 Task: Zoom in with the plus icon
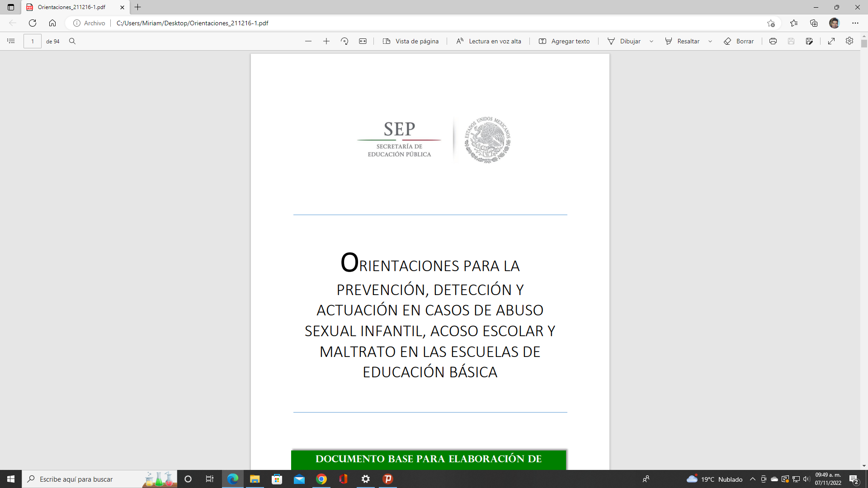click(326, 41)
